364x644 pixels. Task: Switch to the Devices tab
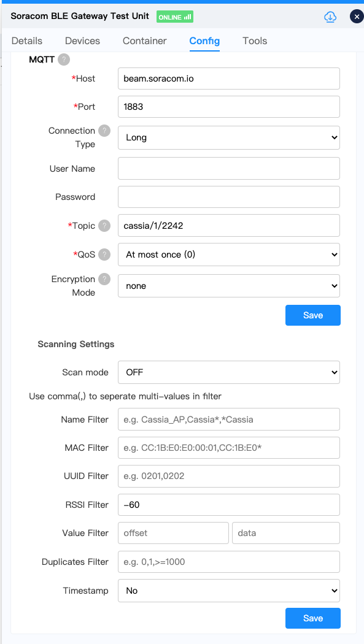(82, 40)
